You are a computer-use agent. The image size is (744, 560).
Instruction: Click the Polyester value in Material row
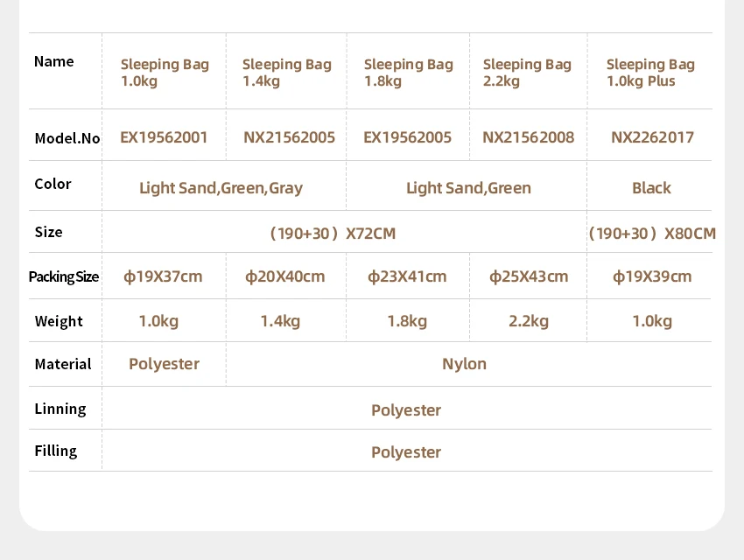coord(165,364)
